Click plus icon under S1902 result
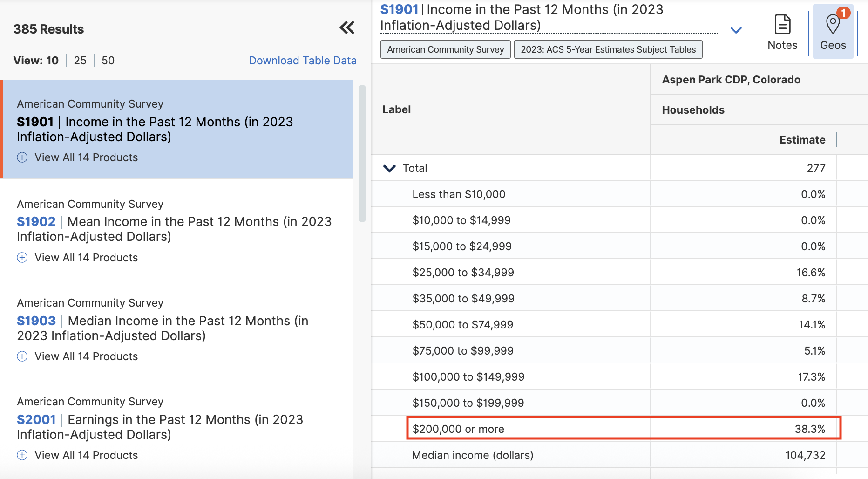The image size is (868, 479). [22, 258]
